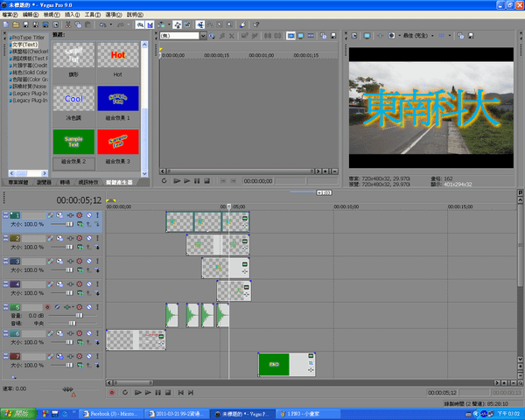Pause timeline playback

(157, 392)
